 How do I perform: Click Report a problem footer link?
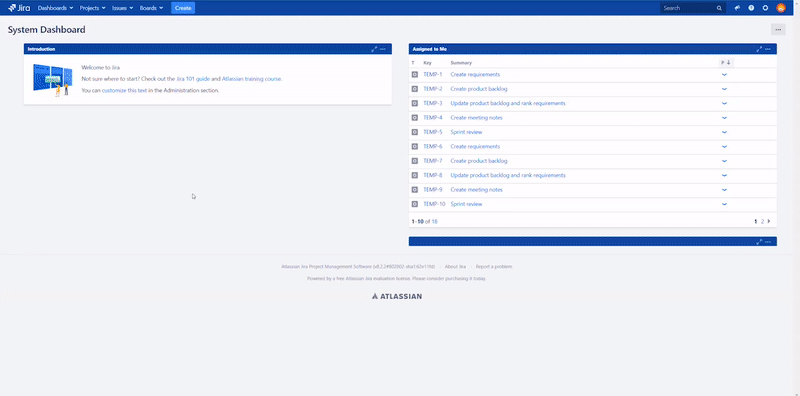[x=493, y=266]
